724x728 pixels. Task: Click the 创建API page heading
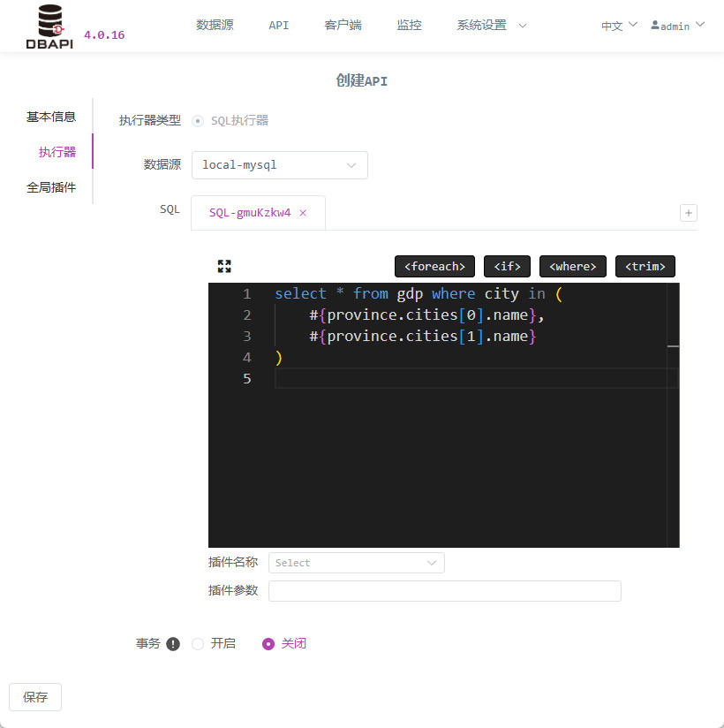361,80
